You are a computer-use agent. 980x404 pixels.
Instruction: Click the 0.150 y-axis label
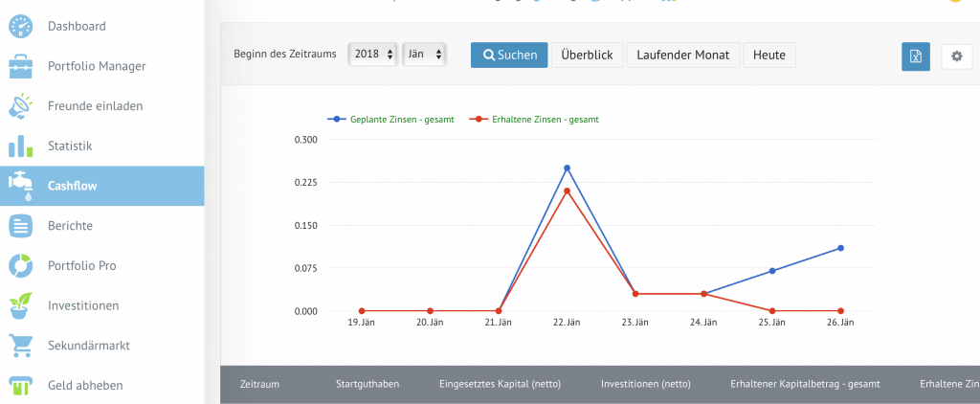(x=306, y=225)
